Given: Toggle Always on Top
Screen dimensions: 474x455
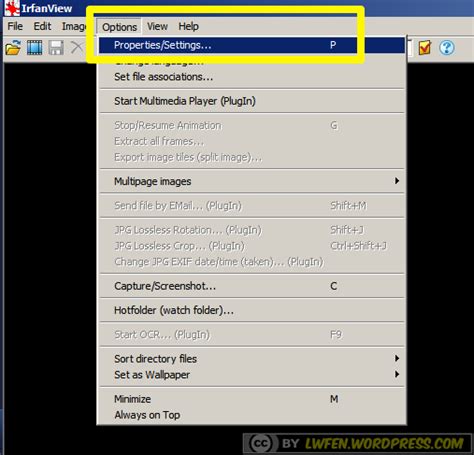Looking at the screenshot, I should click(x=252, y=415).
